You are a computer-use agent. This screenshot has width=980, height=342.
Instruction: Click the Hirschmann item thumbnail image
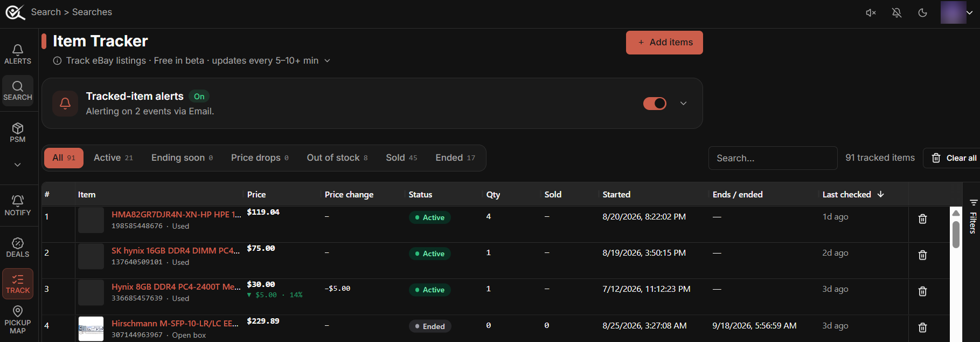coord(91,329)
